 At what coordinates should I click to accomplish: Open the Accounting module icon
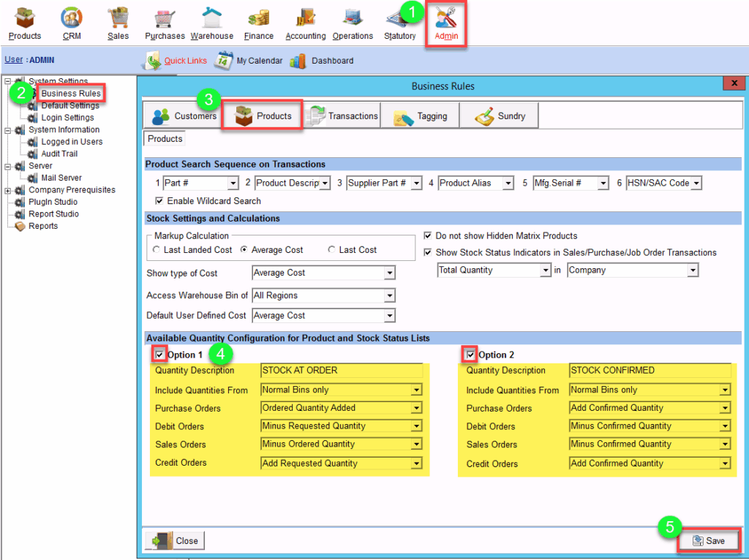click(x=305, y=18)
